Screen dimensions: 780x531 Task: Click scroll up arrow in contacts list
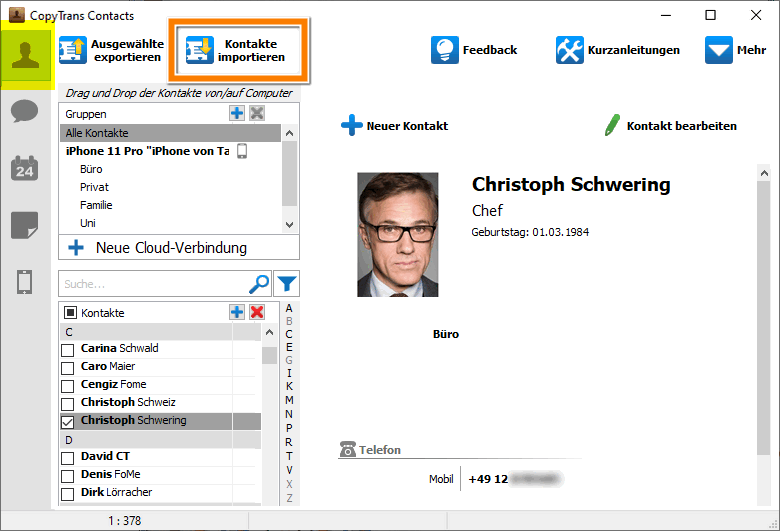click(x=270, y=332)
